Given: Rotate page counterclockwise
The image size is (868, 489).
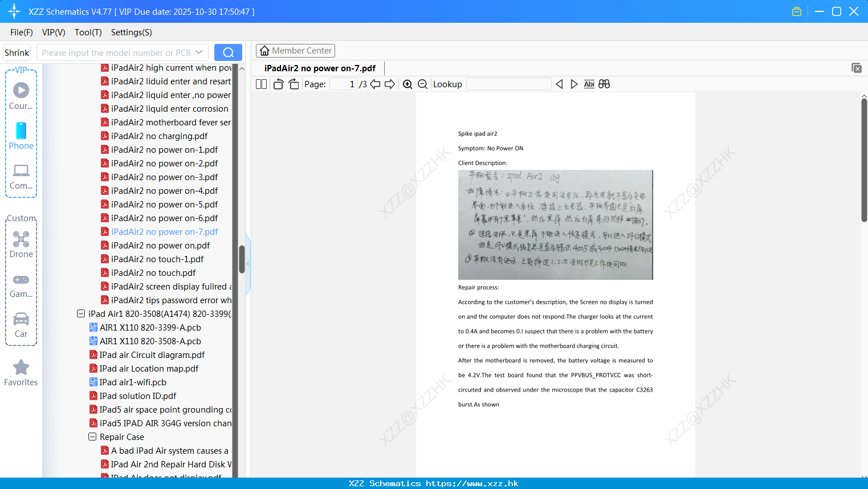Looking at the screenshot, I should coord(278,84).
